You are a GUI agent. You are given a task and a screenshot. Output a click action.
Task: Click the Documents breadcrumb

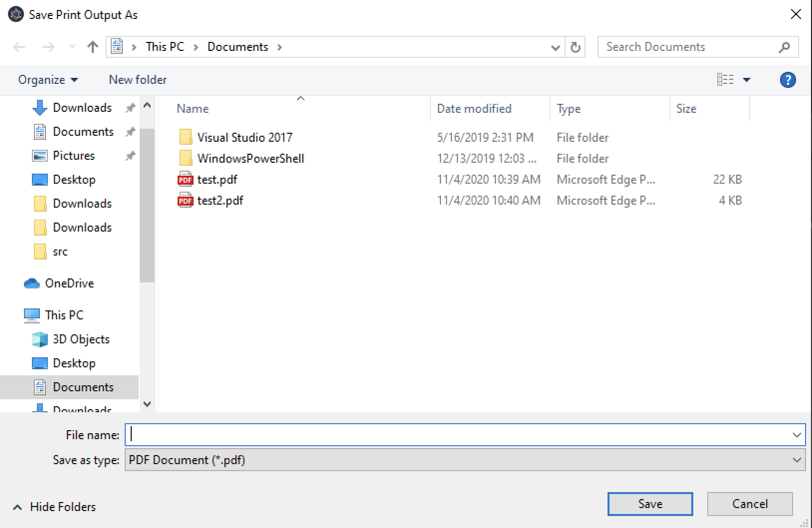238,46
